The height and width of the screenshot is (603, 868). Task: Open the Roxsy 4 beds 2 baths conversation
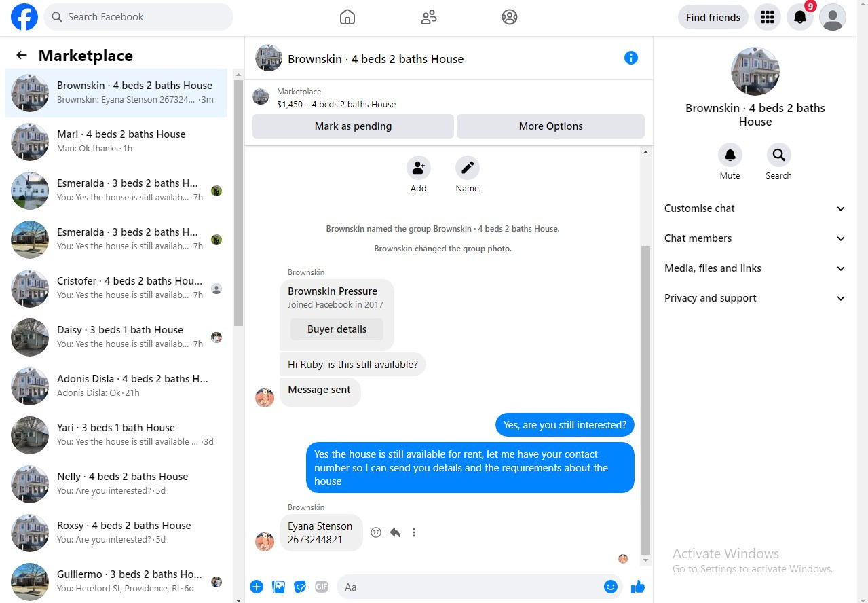pos(117,533)
